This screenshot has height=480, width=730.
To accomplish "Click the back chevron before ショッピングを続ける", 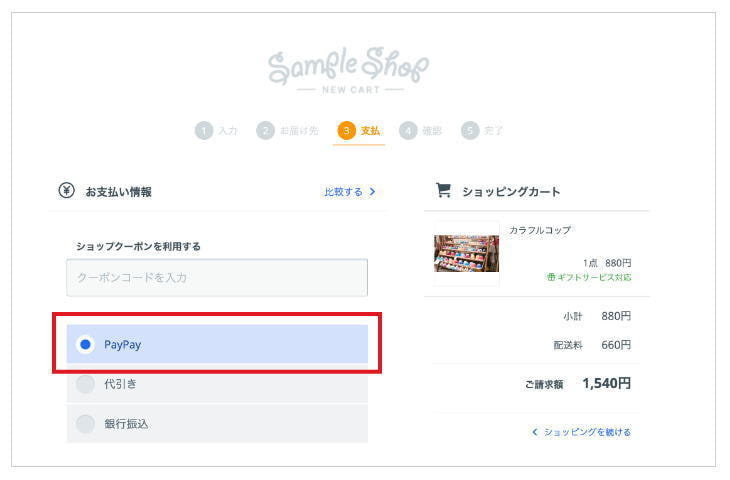I will click(535, 432).
